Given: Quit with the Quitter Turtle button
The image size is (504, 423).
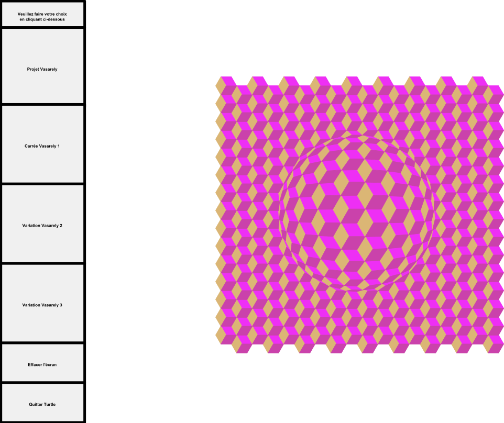Looking at the screenshot, I should [42, 403].
